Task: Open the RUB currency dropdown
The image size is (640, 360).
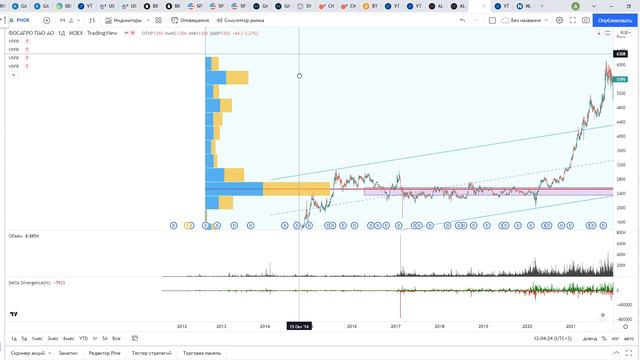Action: [624, 33]
